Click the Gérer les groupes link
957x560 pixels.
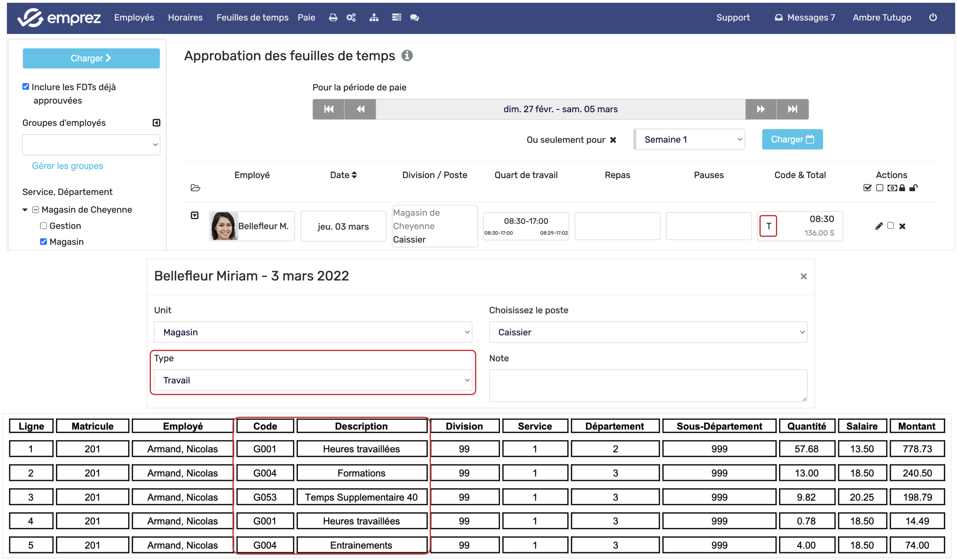click(x=67, y=166)
